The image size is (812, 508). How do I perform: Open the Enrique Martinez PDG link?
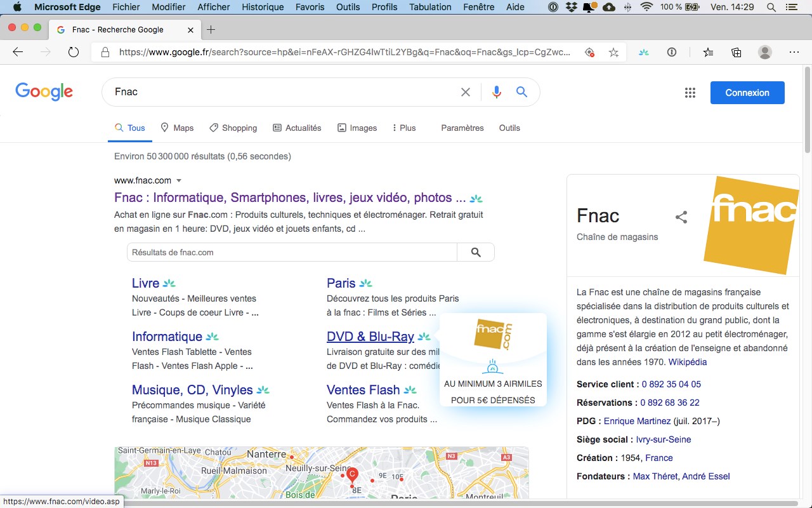[x=637, y=421]
